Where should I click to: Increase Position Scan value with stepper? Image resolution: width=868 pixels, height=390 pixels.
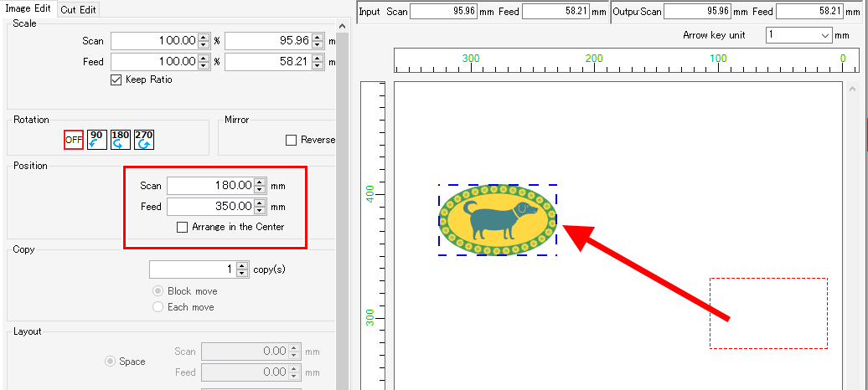(x=260, y=182)
